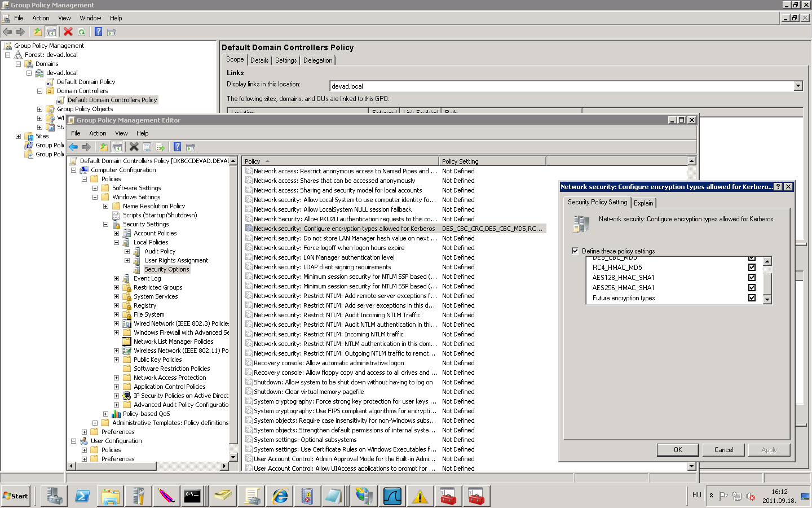
Task: Click Help icon in Group Policy Management toolbar
Action: (98, 32)
